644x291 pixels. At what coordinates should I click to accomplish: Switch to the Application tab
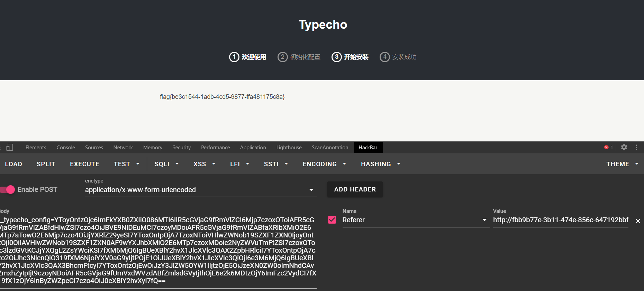pyautogui.click(x=253, y=148)
